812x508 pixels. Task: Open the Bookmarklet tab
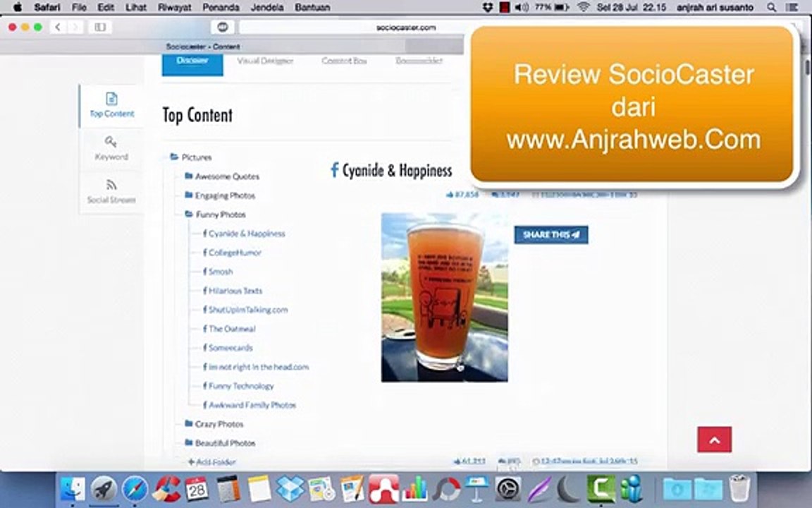point(419,61)
